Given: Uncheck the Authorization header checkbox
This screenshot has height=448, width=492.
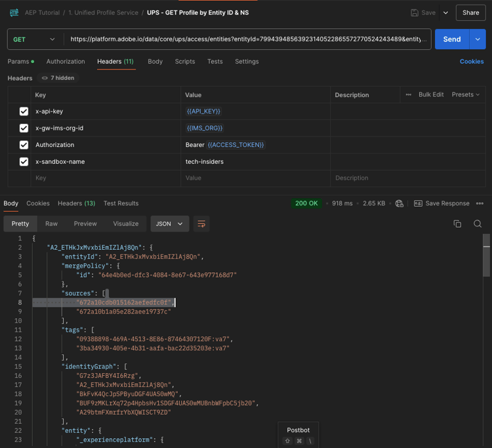Looking at the screenshot, I should (x=24, y=145).
